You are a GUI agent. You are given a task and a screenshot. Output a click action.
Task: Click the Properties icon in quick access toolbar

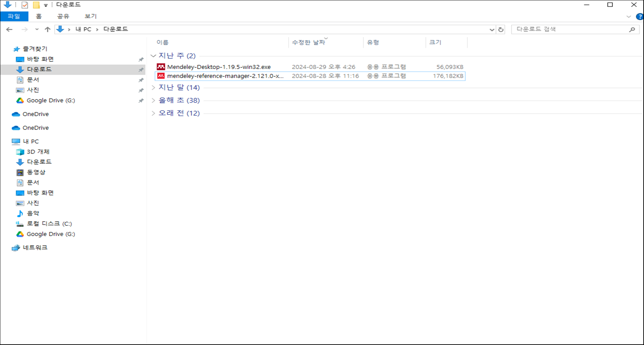click(25, 5)
